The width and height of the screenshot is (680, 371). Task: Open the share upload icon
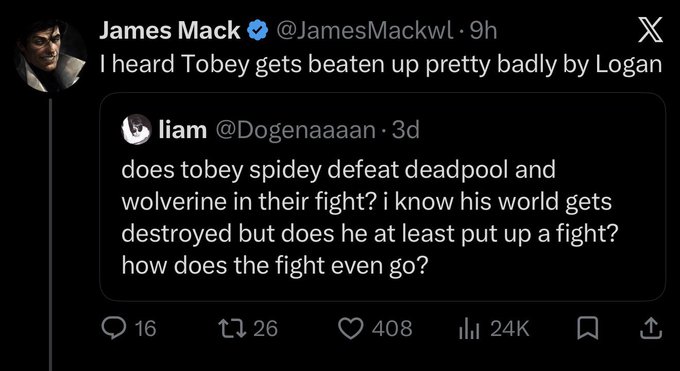click(651, 328)
